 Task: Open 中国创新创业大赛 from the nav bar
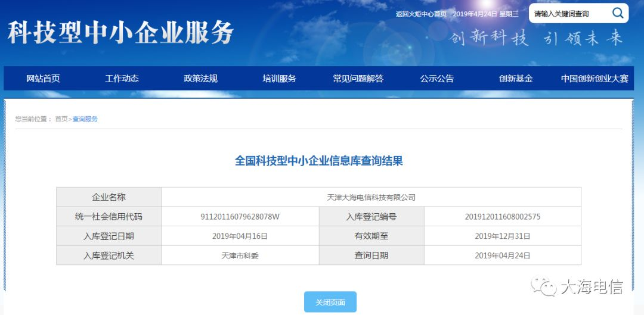[594, 79]
